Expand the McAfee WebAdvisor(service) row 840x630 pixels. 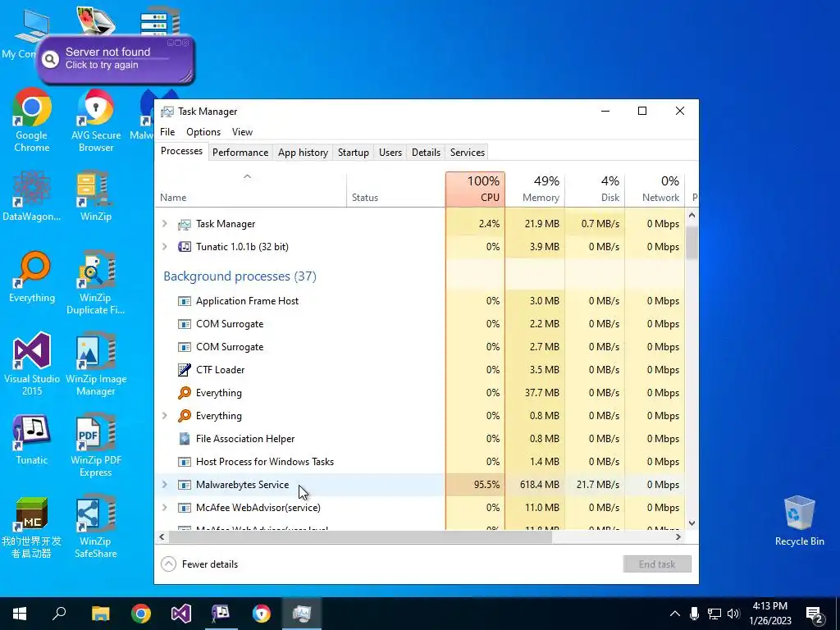pos(164,507)
